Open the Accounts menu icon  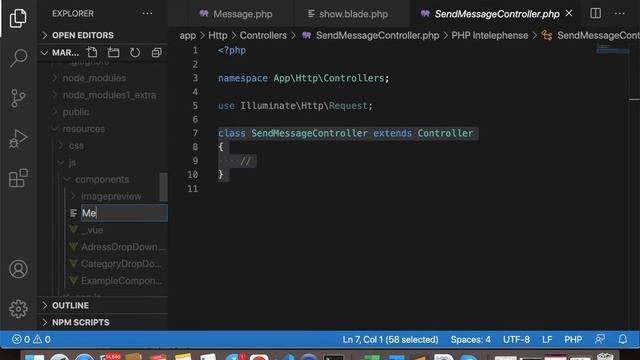(x=18, y=269)
